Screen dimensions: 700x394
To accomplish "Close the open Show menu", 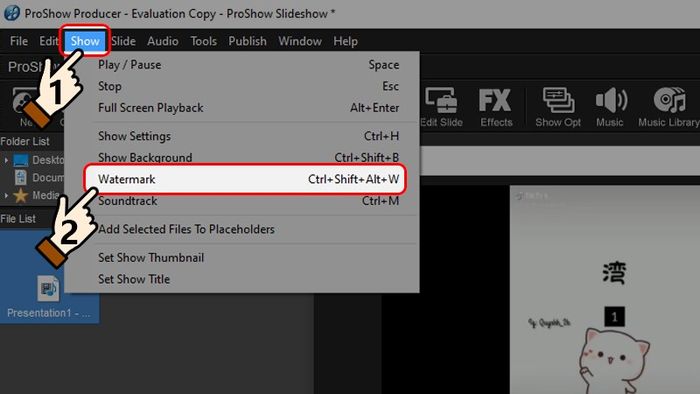I will click(85, 41).
